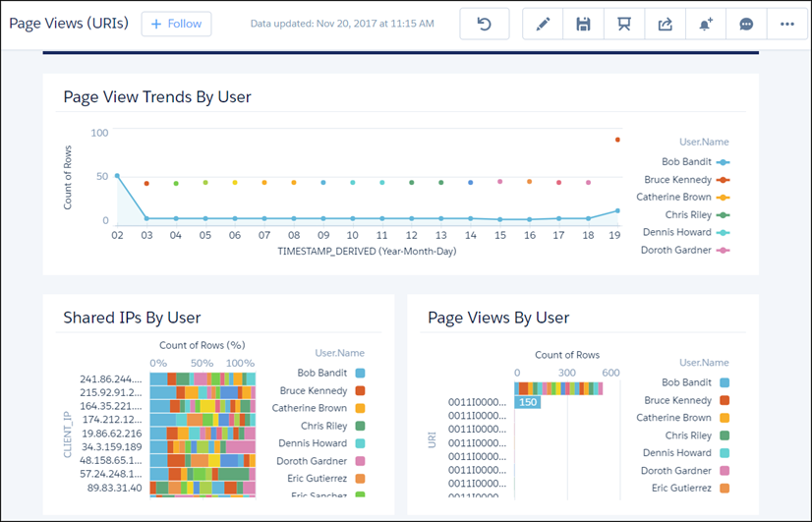This screenshot has width=812, height=522.
Task: Click the Count of Rows (%) axis title
Action: point(203,345)
